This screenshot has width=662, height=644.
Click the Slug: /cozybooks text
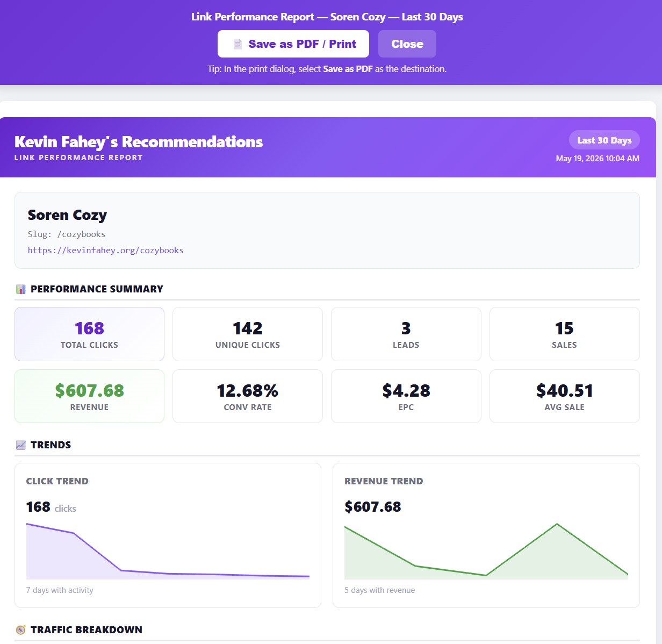coord(67,234)
